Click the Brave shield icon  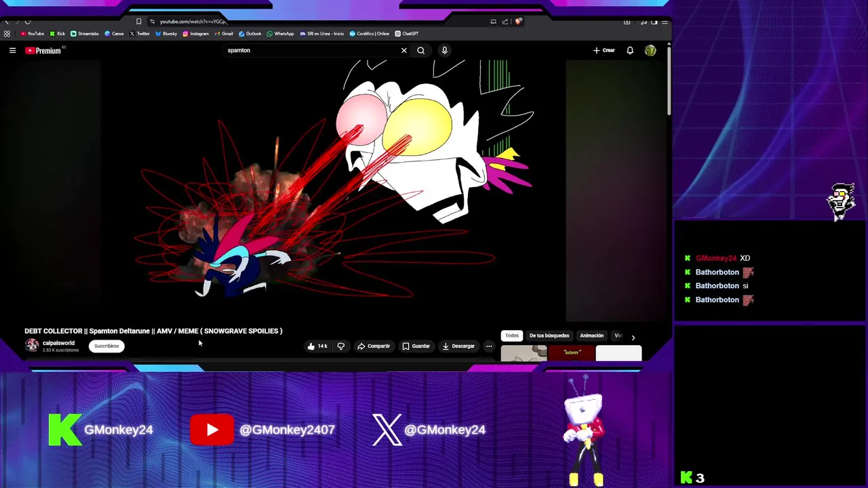tap(518, 22)
